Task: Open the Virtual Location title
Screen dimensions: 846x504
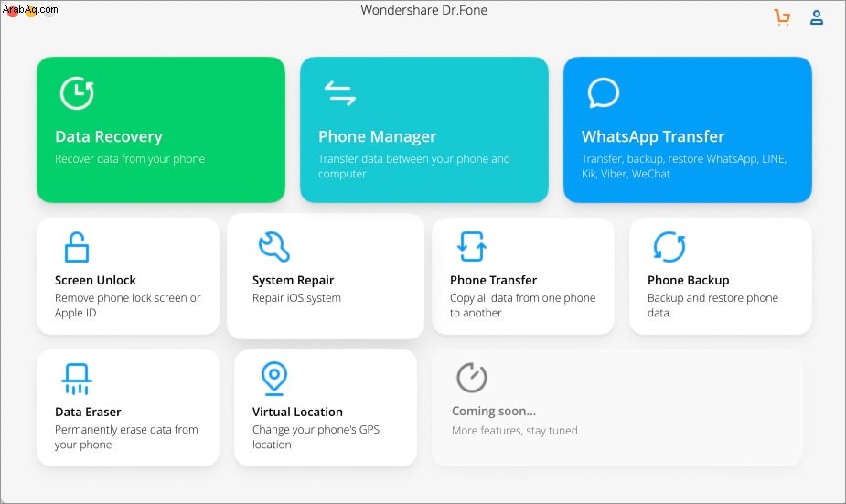Action: (x=297, y=412)
